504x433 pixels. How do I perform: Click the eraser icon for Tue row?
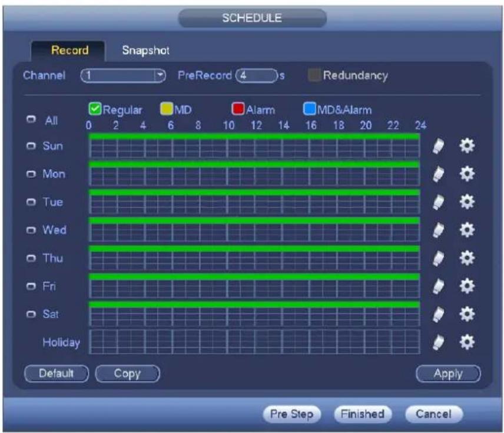point(439,202)
